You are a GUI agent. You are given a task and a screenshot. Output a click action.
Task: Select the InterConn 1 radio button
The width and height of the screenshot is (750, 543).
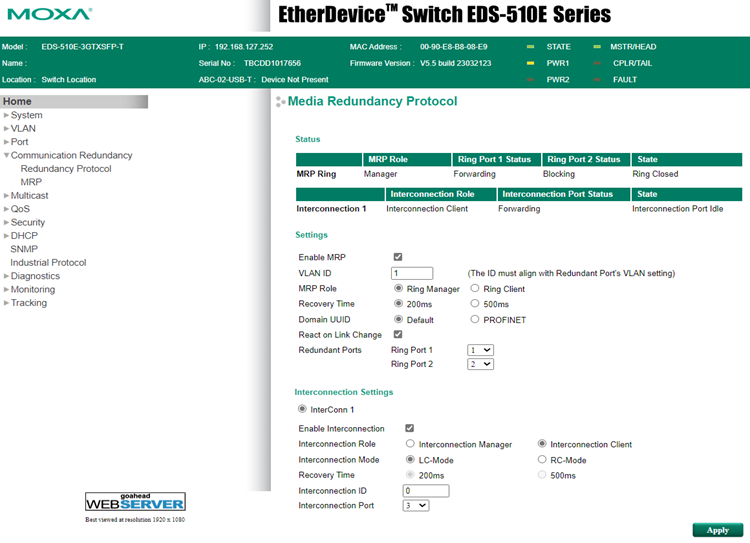[x=302, y=409]
